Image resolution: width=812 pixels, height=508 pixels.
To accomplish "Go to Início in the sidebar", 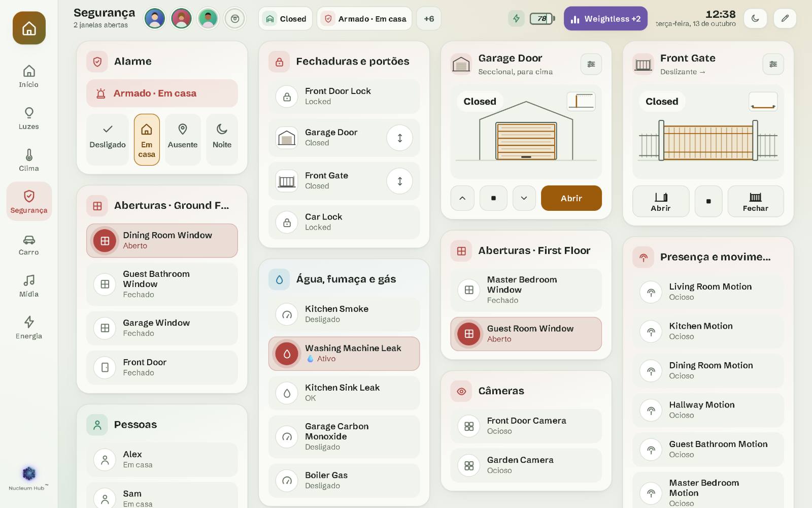I will coord(29,76).
